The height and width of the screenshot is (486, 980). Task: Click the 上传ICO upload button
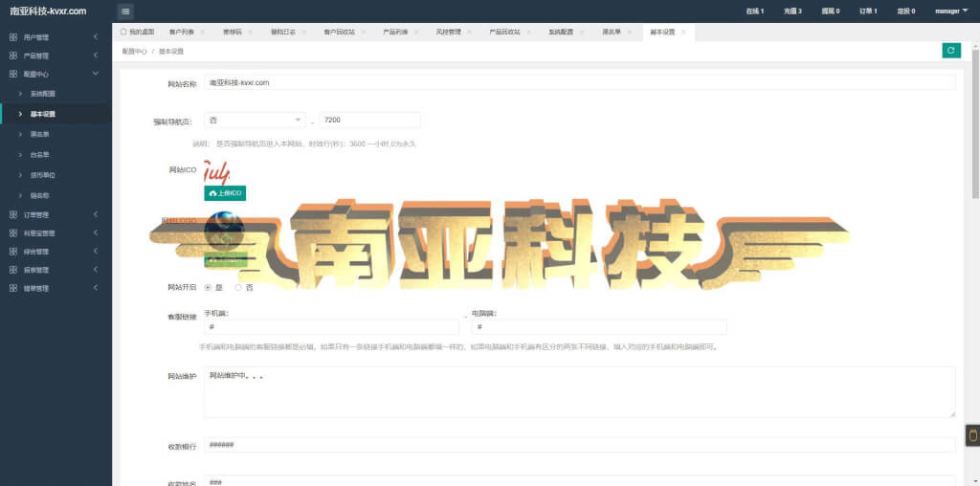(x=225, y=193)
